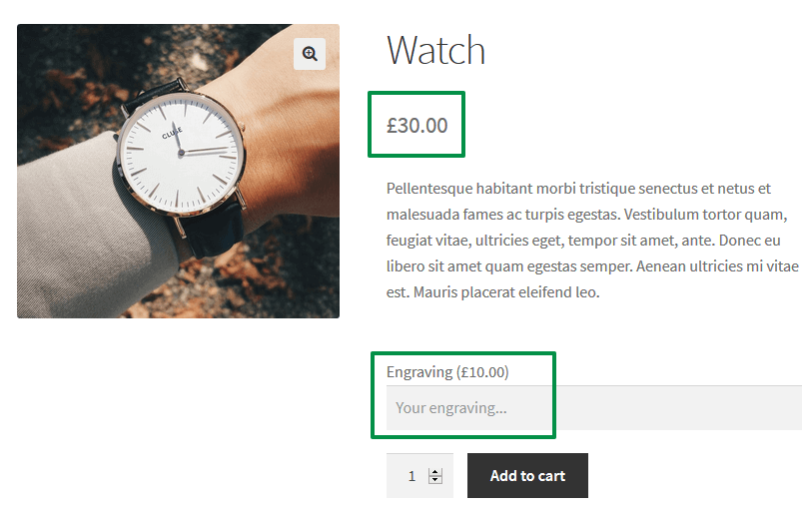Click the 'Watch' product title
Image resolution: width=812 pixels, height=513 pixels.
(436, 50)
